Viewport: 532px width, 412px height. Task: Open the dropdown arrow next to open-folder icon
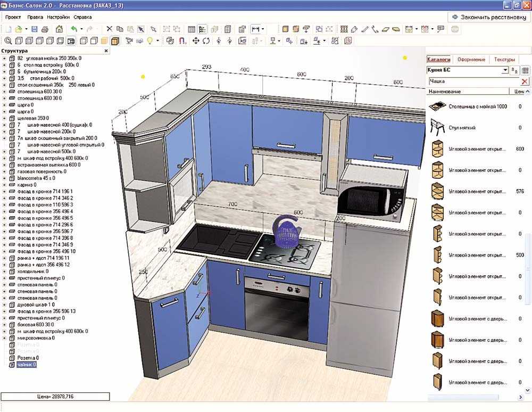(27, 29)
